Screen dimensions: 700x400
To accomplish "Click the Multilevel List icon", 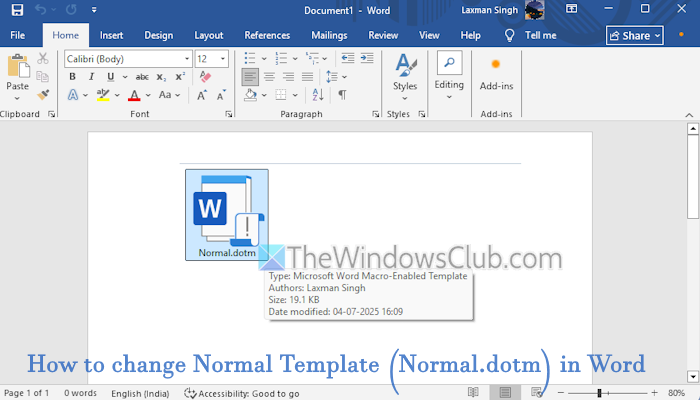I will 312,58.
